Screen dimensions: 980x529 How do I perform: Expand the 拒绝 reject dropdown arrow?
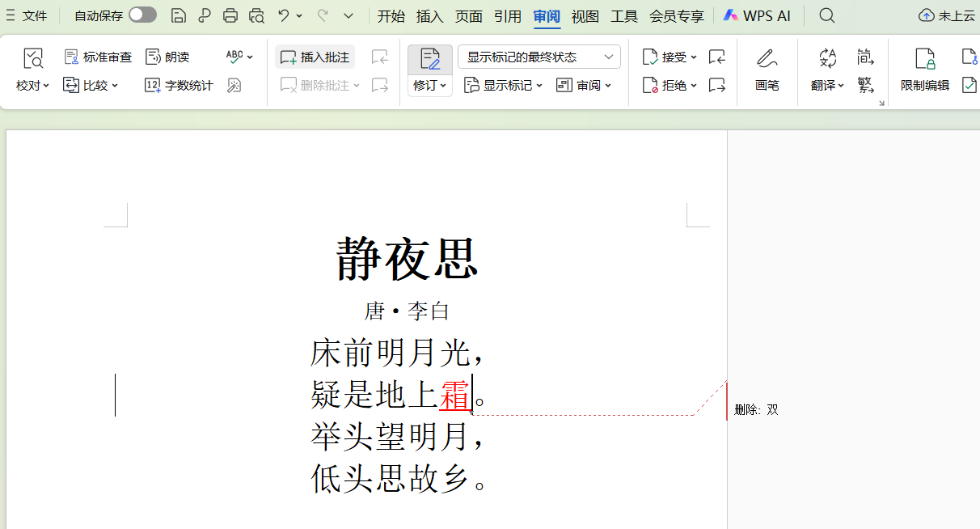point(694,86)
